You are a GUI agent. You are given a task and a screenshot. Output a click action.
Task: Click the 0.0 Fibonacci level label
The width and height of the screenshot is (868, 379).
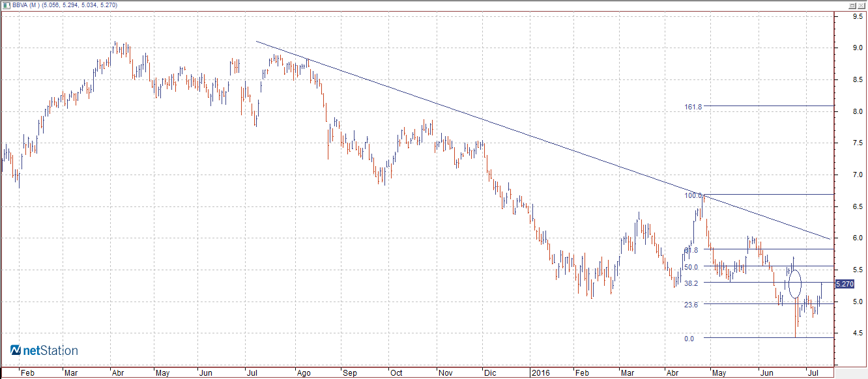pos(689,339)
